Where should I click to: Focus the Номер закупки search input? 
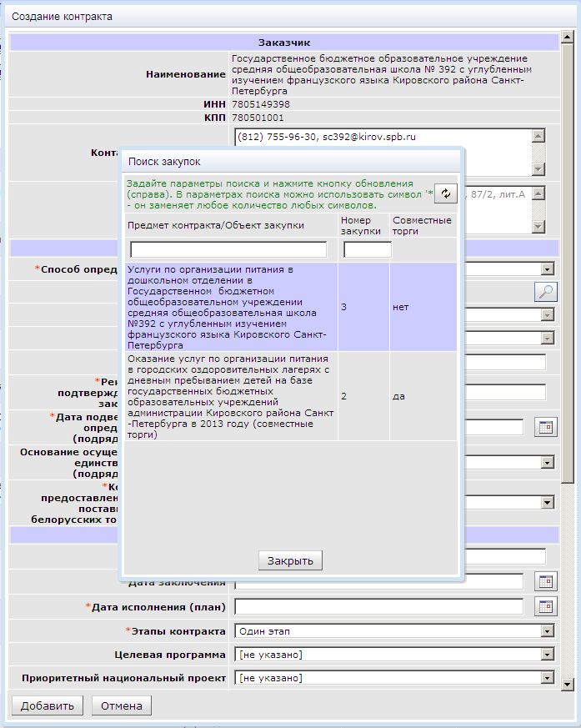[x=368, y=250]
